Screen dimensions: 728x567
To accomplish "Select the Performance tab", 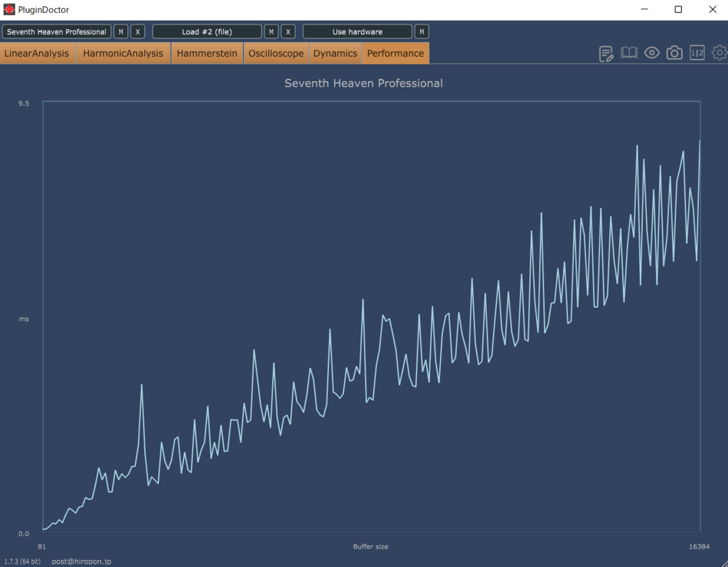I will pyautogui.click(x=395, y=53).
